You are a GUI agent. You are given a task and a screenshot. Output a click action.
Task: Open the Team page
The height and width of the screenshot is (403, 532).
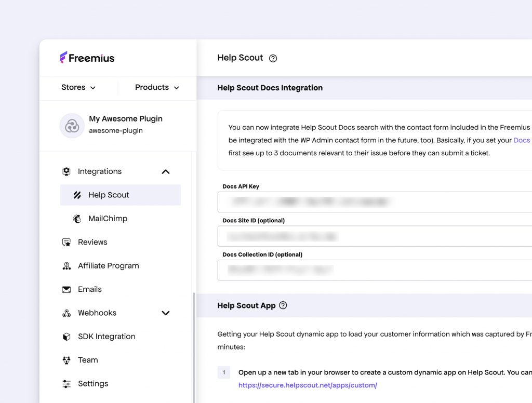[88, 360]
